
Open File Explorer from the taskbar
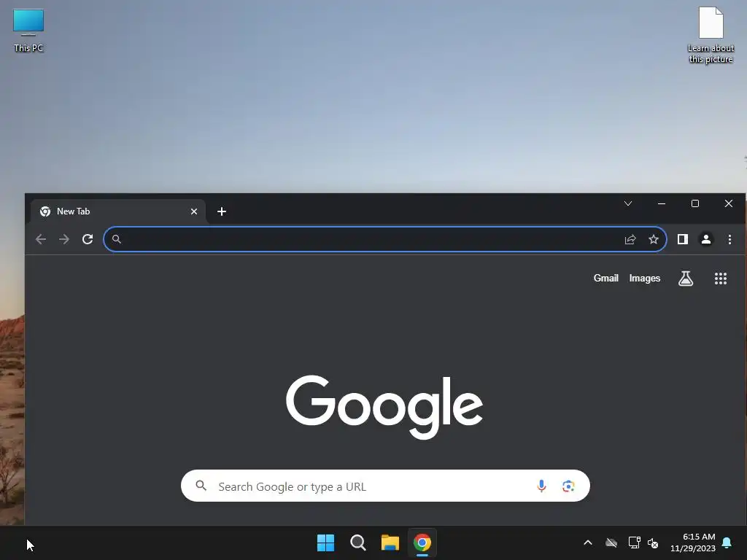click(x=390, y=542)
